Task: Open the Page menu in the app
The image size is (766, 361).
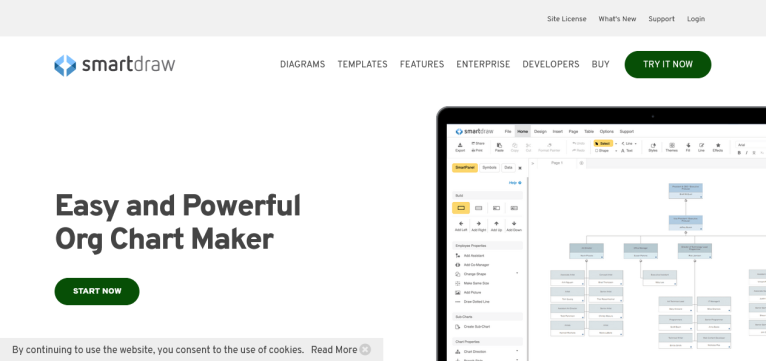Action: point(574,131)
